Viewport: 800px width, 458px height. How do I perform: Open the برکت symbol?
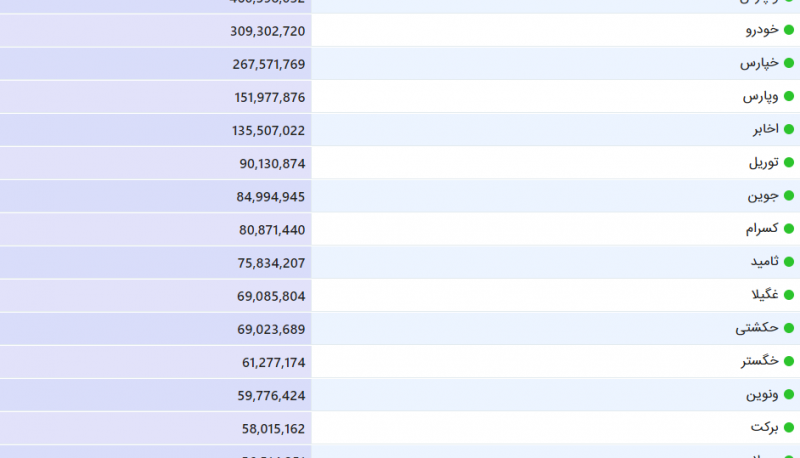pyautogui.click(x=765, y=427)
